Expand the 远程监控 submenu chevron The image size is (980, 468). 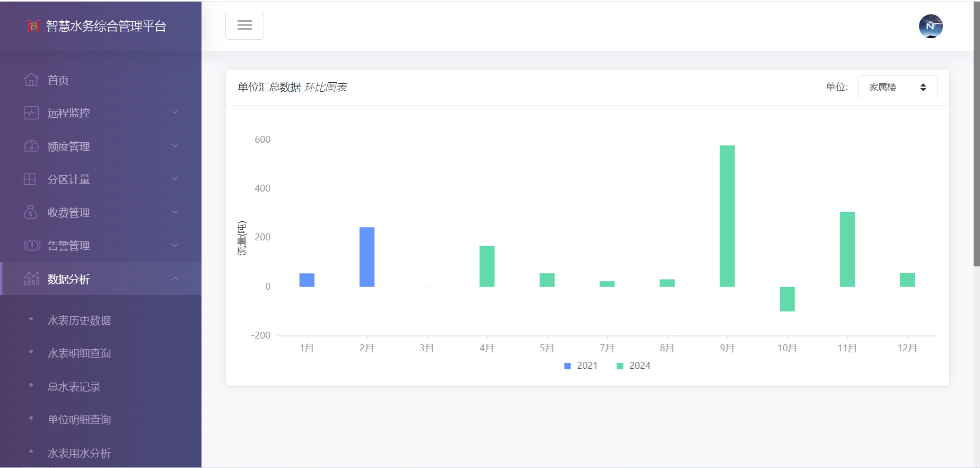[175, 112]
